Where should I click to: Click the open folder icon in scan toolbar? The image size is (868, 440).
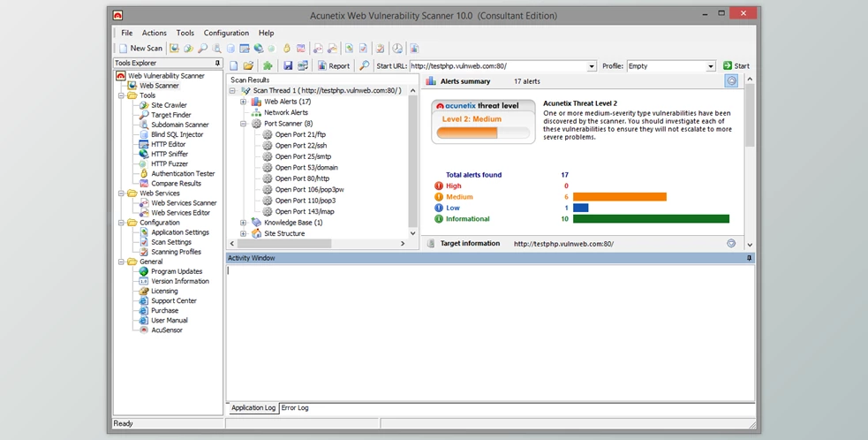(x=248, y=66)
